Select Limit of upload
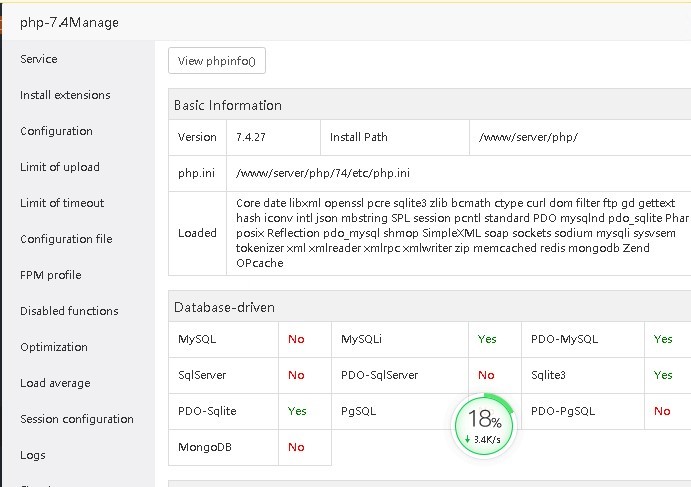The height and width of the screenshot is (487, 691). [x=60, y=167]
